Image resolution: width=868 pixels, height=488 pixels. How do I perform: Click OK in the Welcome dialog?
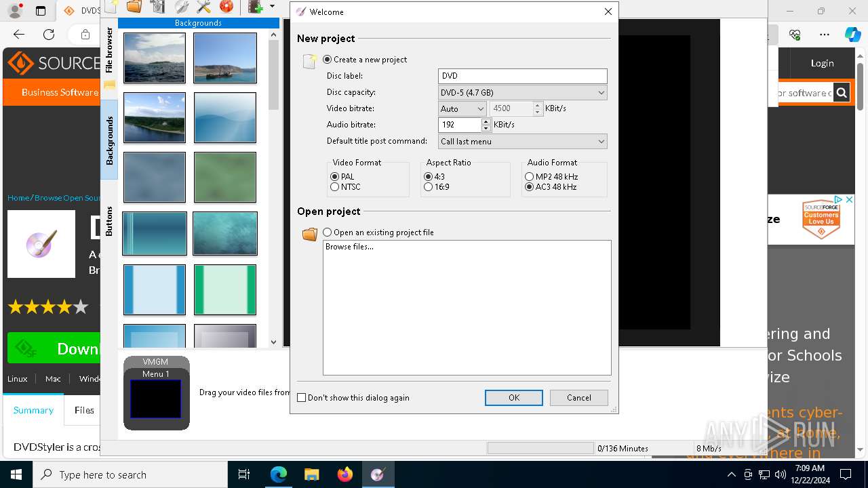coord(514,398)
